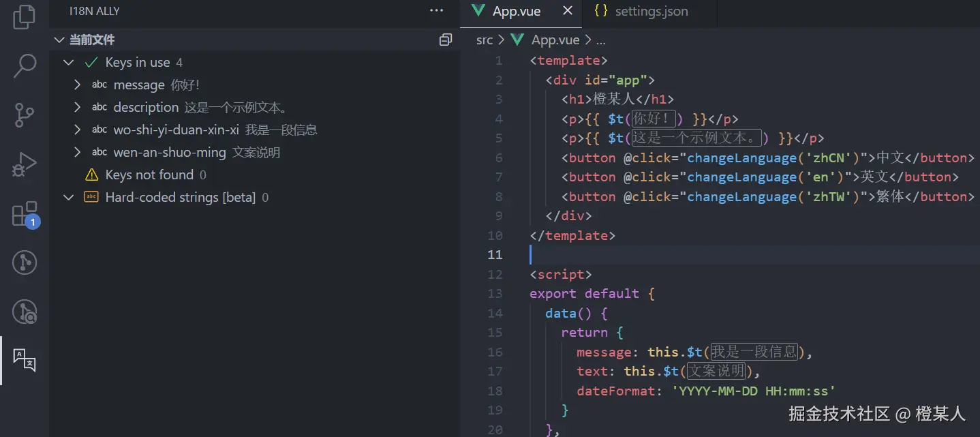Expand the wen-an-shuo-ming key row

click(x=77, y=152)
